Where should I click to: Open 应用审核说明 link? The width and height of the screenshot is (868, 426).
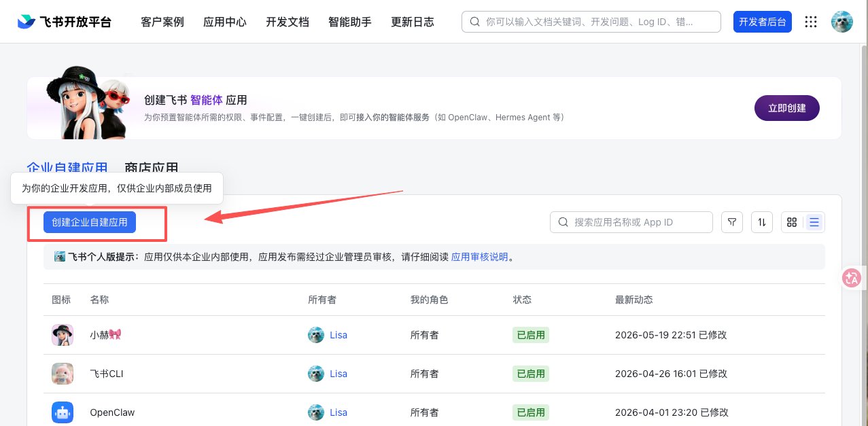(x=480, y=257)
